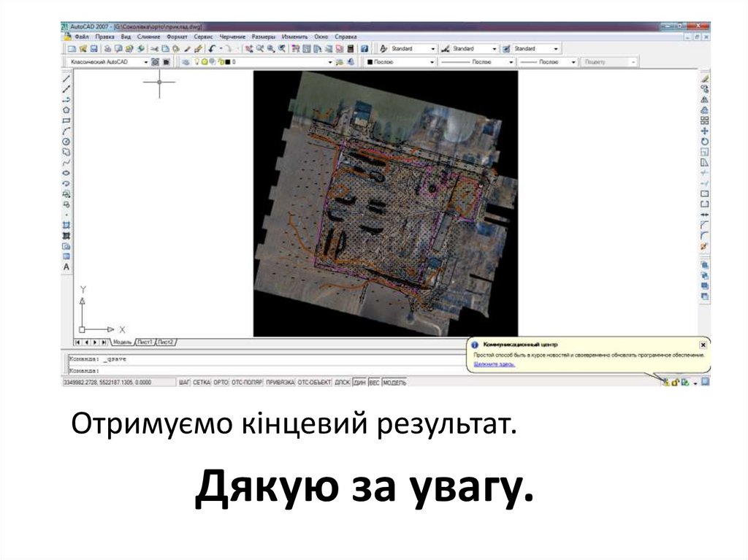Open the Классический AutoCAD workspace dropdown
Screen dimensions: 748x560
click(146, 62)
